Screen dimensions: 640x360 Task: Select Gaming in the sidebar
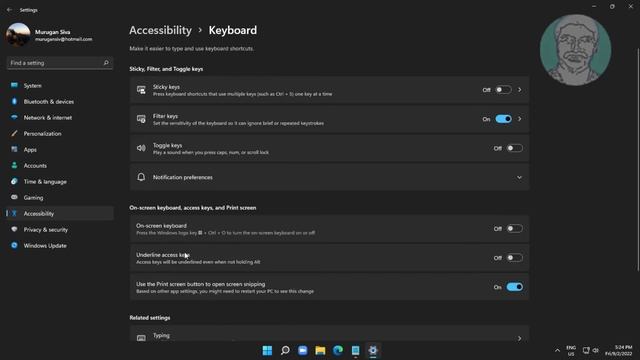click(x=60, y=197)
